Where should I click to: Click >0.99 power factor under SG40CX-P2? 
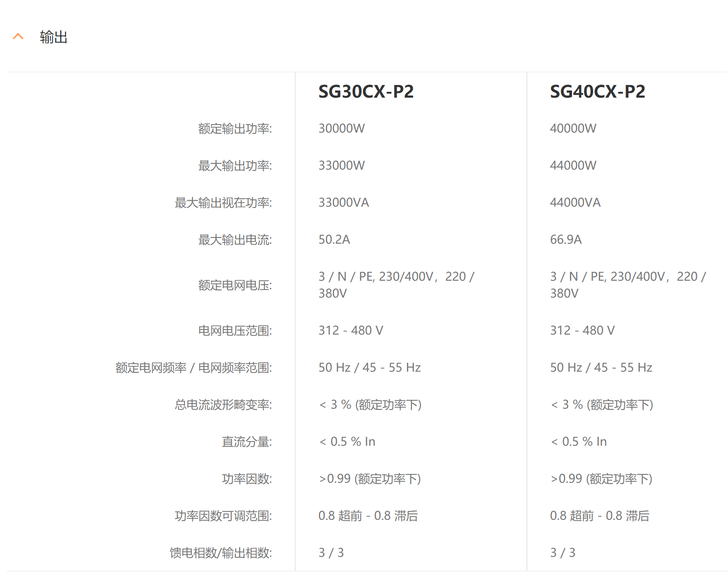pos(601,479)
